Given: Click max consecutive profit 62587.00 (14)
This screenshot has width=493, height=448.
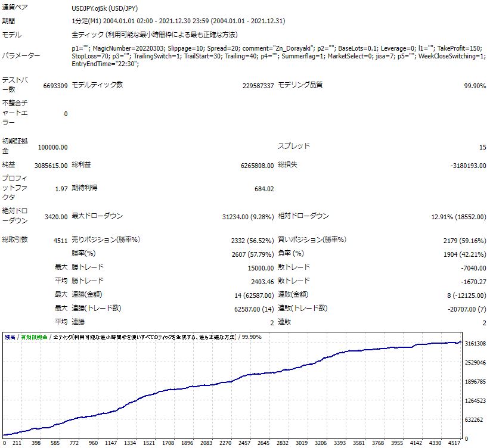Looking at the screenshot, I should pyautogui.click(x=254, y=309).
